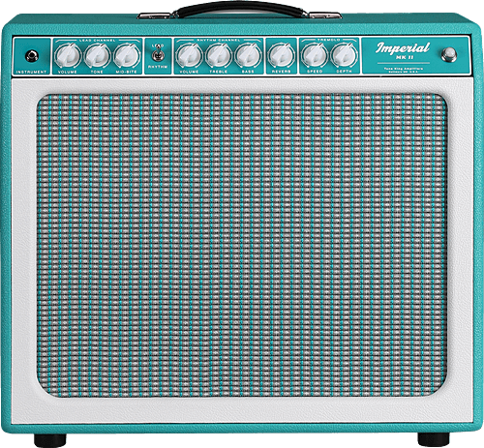Click the "Speed" label text
Viewport: 484px width, 448px height.
[315, 72]
